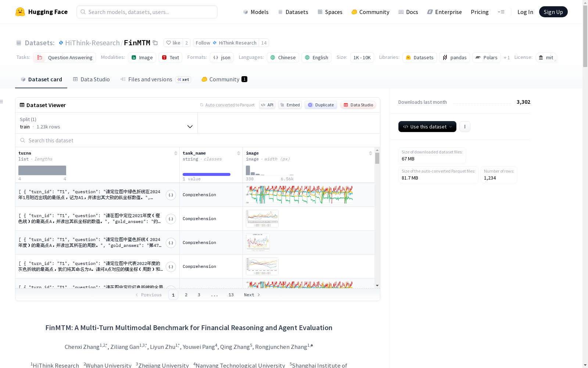This screenshot has width=588, height=368.
Task: Open the HiThink-Research organization link
Action: pos(92,43)
